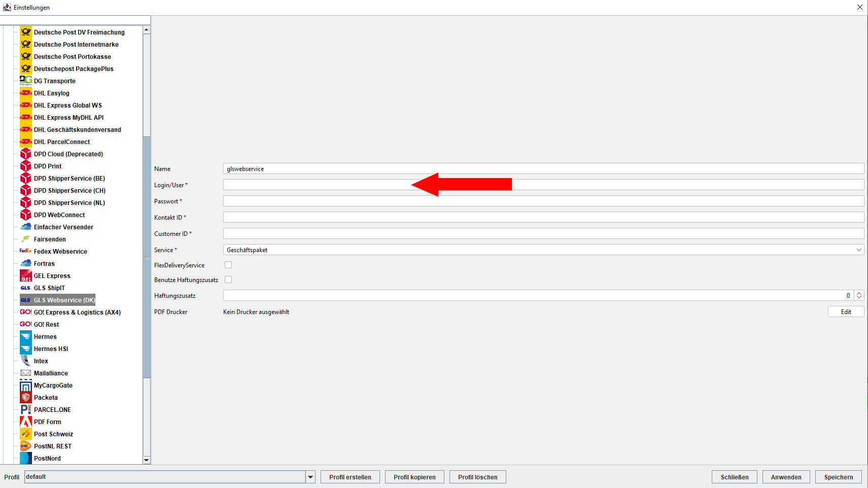The height and width of the screenshot is (488, 868).
Task: Decrease the Haftungszusatz value with down arrow
Action: 859,298
